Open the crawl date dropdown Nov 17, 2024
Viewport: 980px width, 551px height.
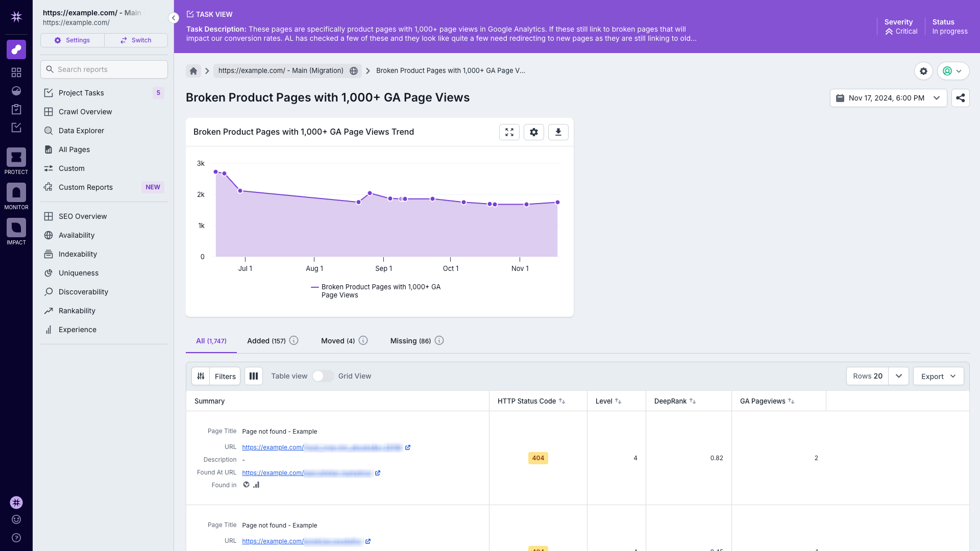tap(888, 98)
